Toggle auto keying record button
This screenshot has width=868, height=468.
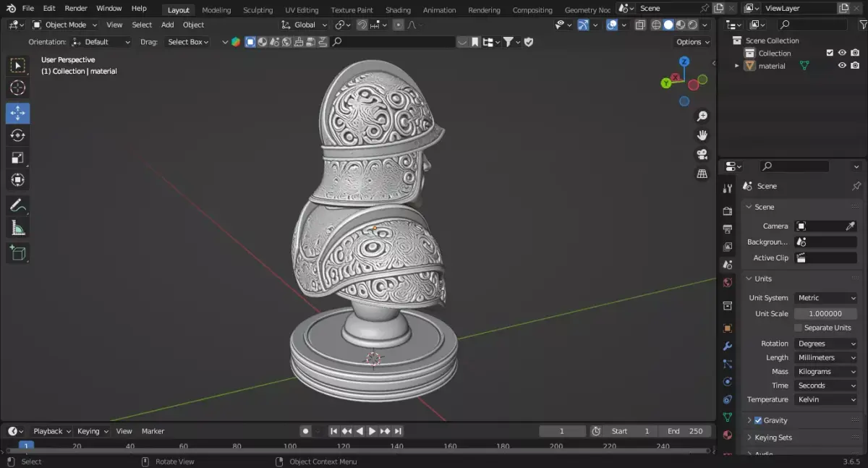(x=305, y=431)
